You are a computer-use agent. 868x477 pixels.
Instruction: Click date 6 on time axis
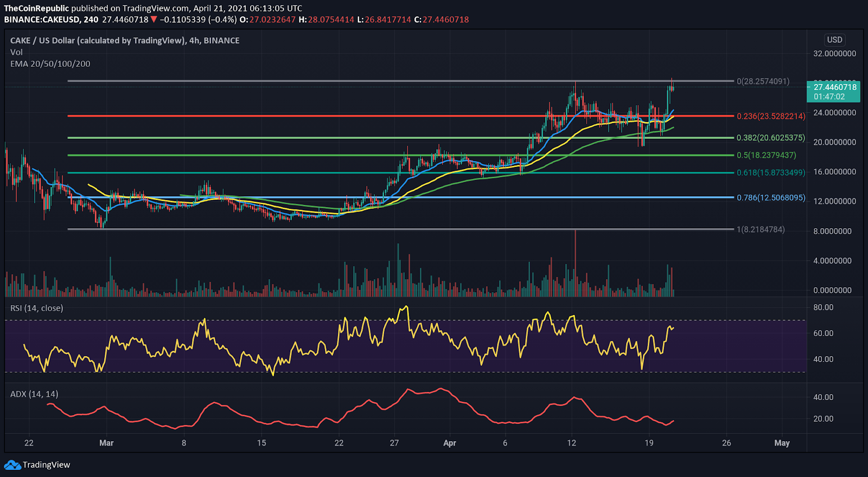505,443
